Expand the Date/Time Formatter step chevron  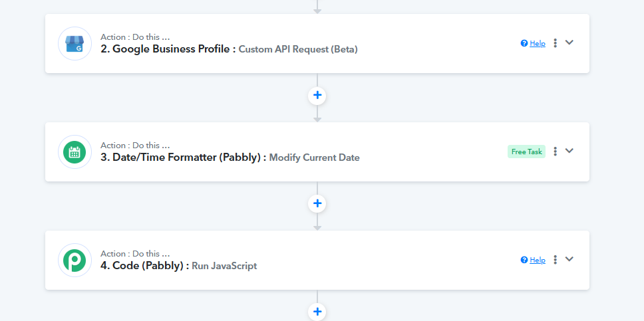click(x=569, y=151)
